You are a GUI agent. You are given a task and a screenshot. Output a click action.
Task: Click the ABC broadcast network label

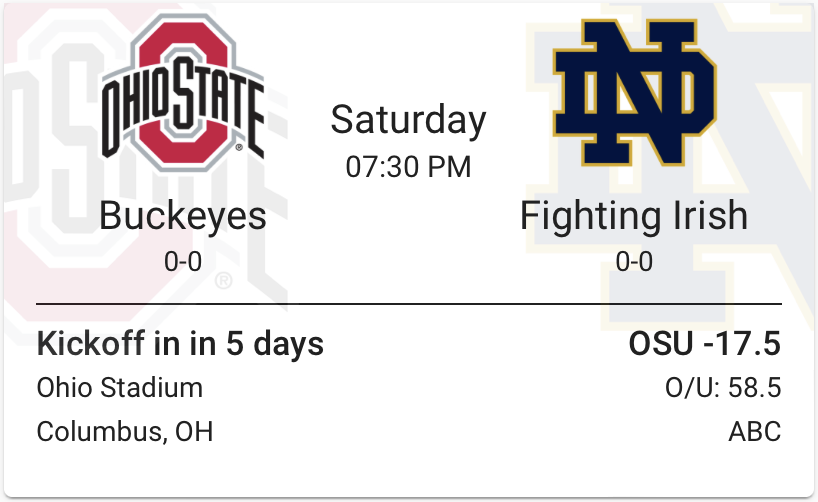(x=754, y=432)
